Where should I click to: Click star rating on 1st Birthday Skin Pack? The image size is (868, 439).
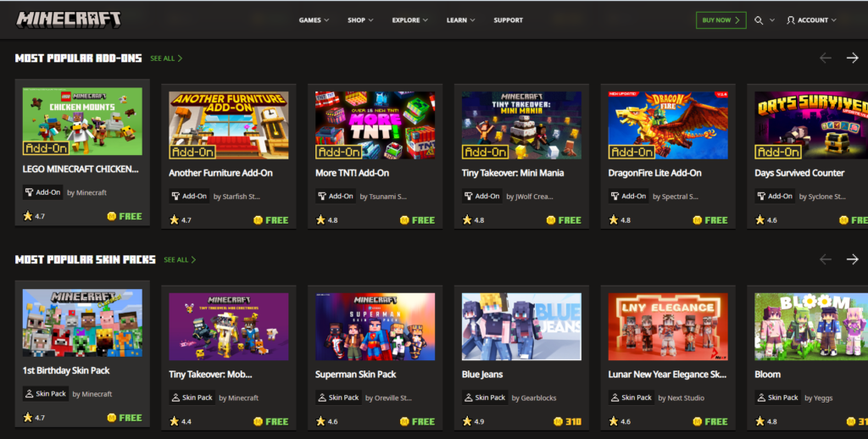(x=34, y=418)
